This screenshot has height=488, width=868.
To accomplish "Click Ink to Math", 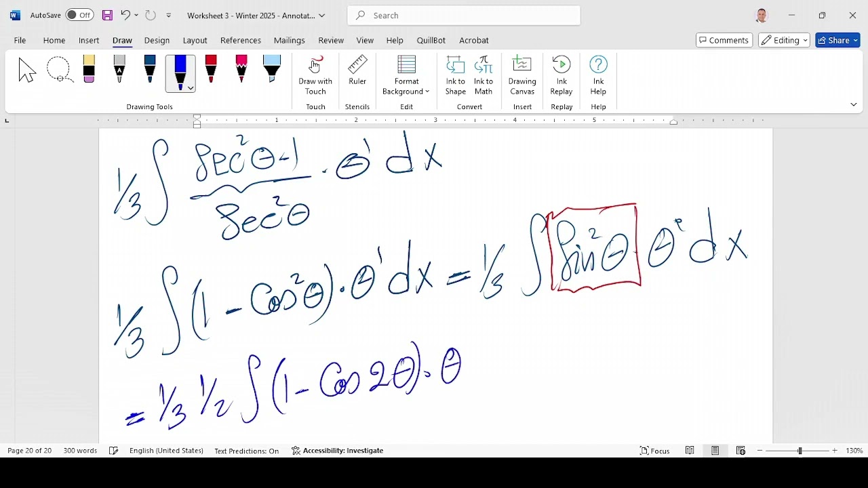I will click(484, 76).
